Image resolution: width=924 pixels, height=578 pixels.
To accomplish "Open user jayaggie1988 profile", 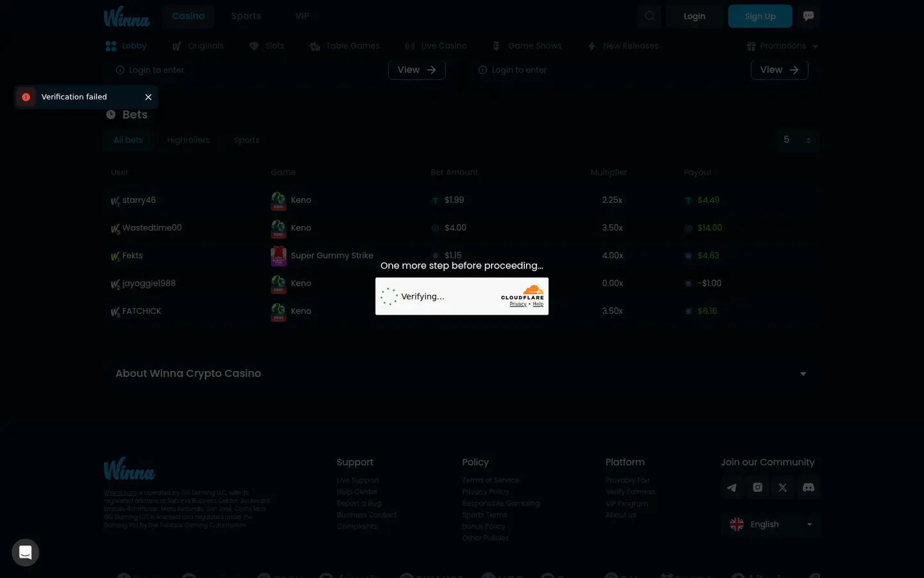I will point(149,283).
